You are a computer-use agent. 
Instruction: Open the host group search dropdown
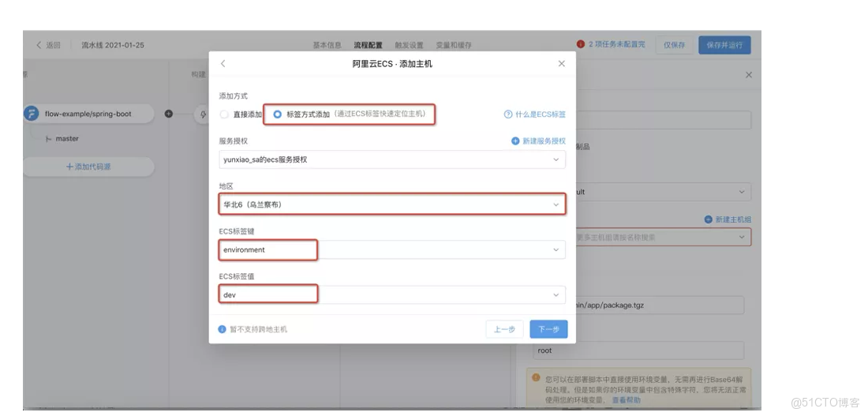click(662, 237)
